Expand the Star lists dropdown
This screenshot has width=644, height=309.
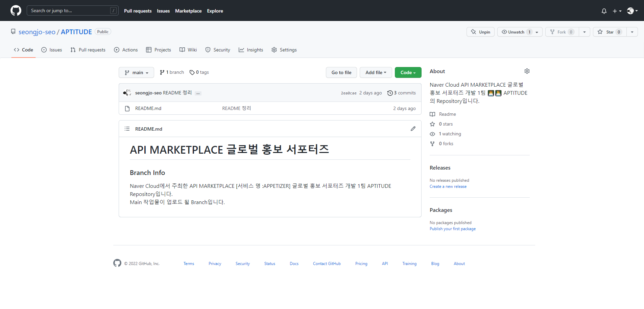click(x=632, y=32)
